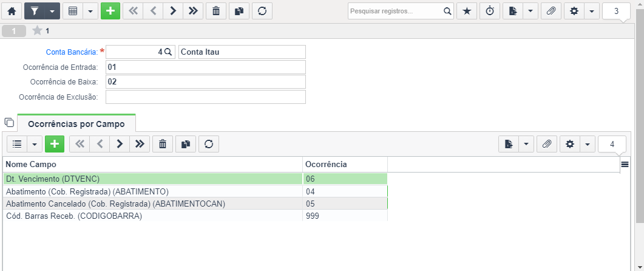Duplicate selected row in subgrid toolbar
The height and width of the screenshot is (271, 644).
click(186, 144)
